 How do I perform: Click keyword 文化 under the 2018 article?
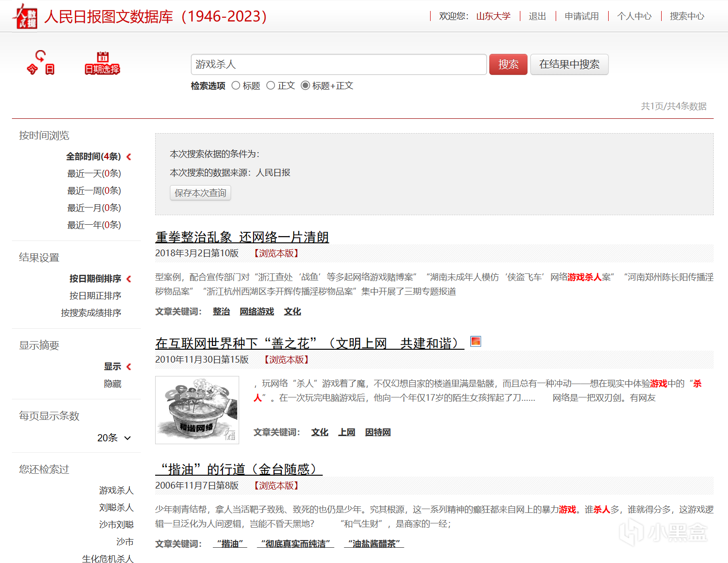coord(293,312)
